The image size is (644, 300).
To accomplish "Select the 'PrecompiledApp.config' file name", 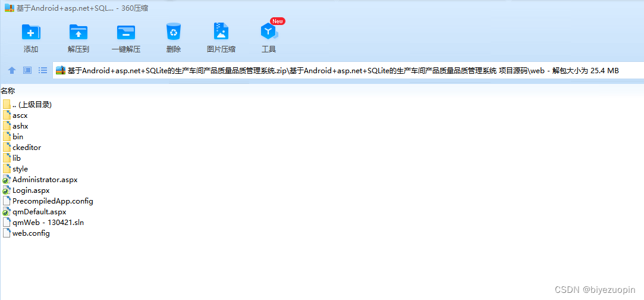I will coord(53,201).
